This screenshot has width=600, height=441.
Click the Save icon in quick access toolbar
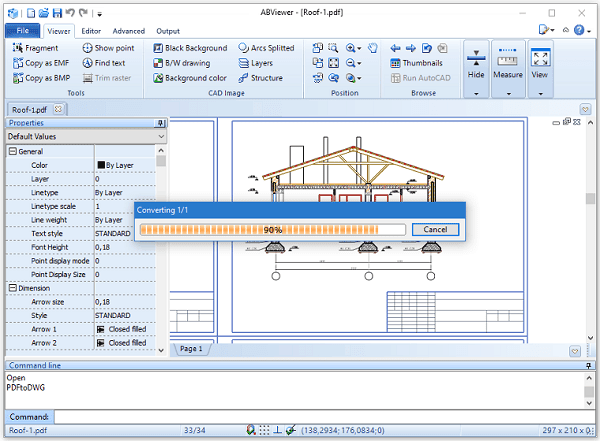click(57, 13)
